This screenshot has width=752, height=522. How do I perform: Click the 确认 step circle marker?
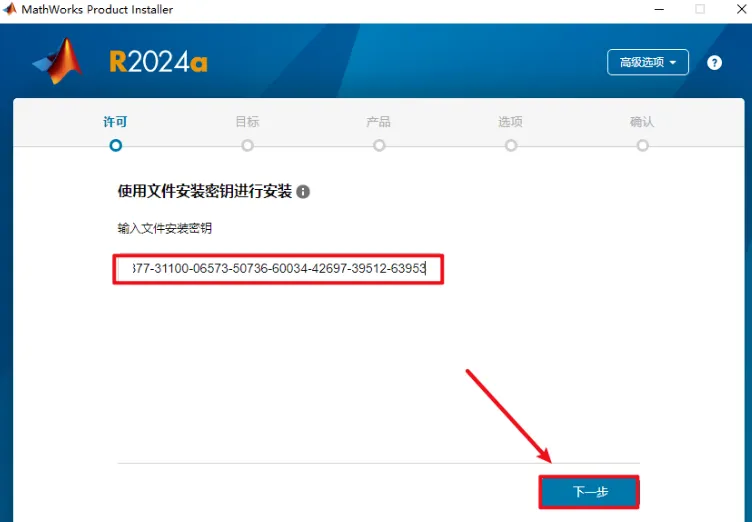[643, 145]
